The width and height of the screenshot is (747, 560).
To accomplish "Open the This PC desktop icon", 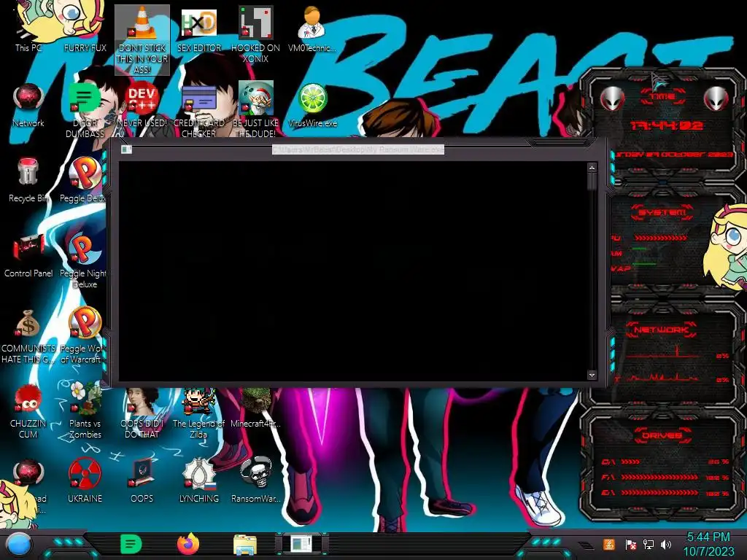I will tap(28, 28).
